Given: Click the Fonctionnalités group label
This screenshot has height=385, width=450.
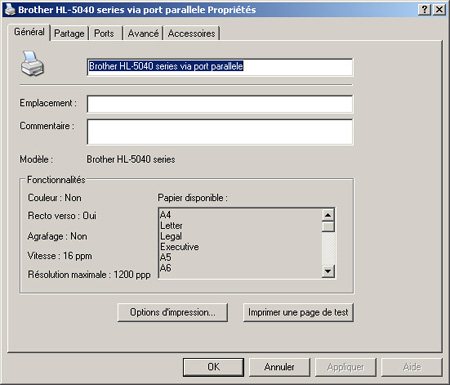Looking at the screenshot, I should (56, 180).
